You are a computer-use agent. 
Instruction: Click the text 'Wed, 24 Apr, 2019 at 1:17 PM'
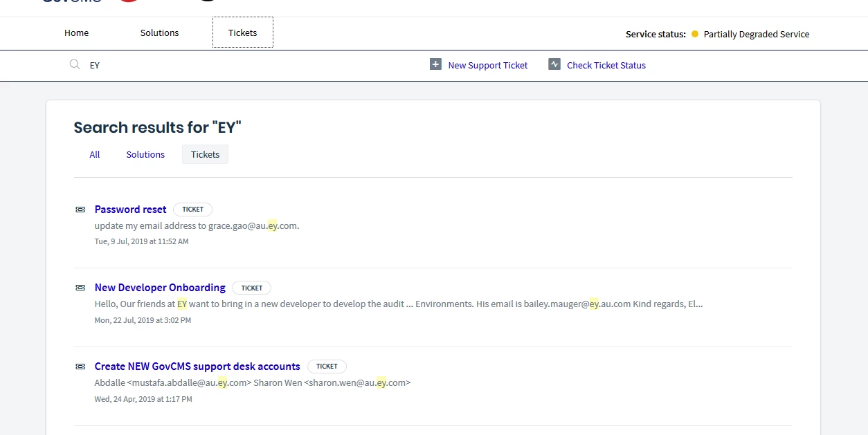pyautogui.click(x=143, y=399)
